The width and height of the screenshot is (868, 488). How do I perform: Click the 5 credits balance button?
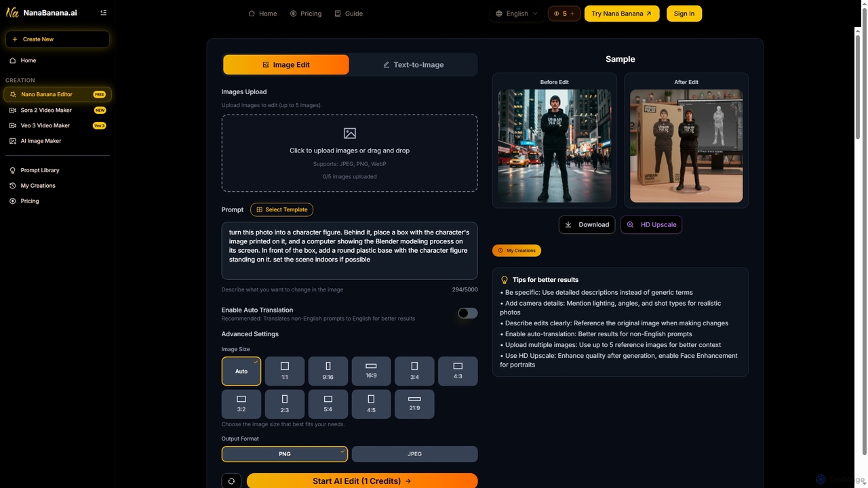tap(564, 14)
